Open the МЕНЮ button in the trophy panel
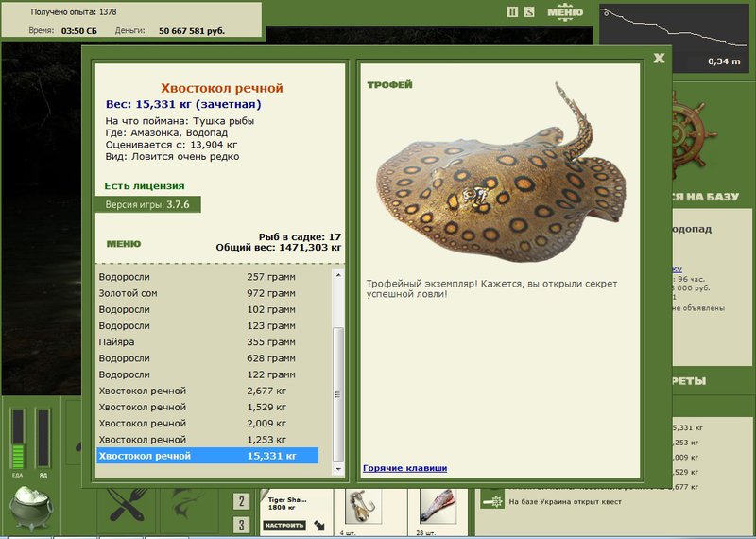Viewport: 756px width, 539px height. [x=124, y=244]
